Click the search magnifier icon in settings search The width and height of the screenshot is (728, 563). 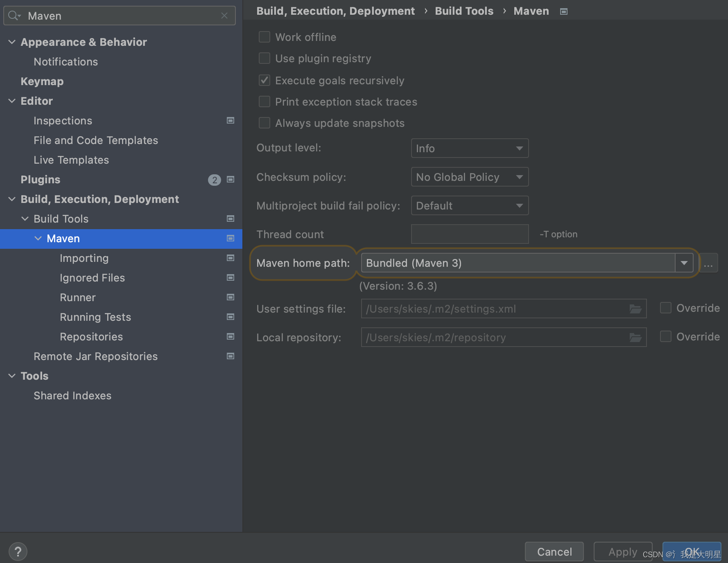tap(14, 16)
